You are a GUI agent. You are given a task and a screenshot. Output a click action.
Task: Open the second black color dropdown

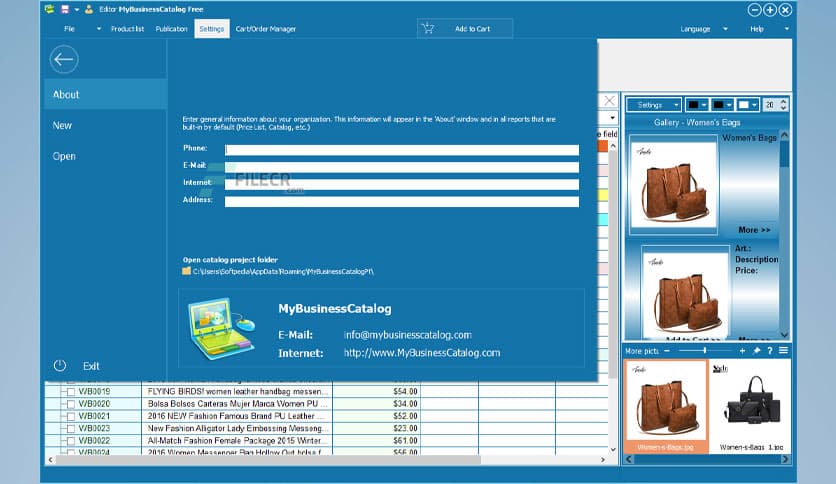tap(722, 105)
